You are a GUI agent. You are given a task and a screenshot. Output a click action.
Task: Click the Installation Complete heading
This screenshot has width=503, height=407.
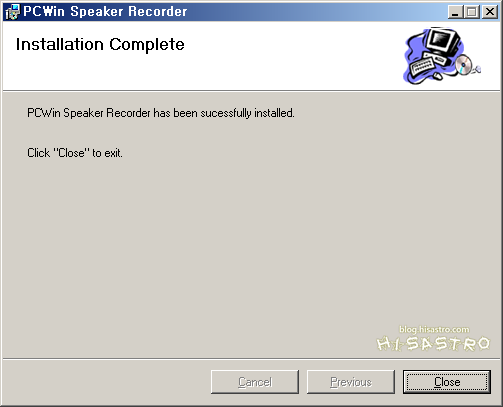pos(100,45)
